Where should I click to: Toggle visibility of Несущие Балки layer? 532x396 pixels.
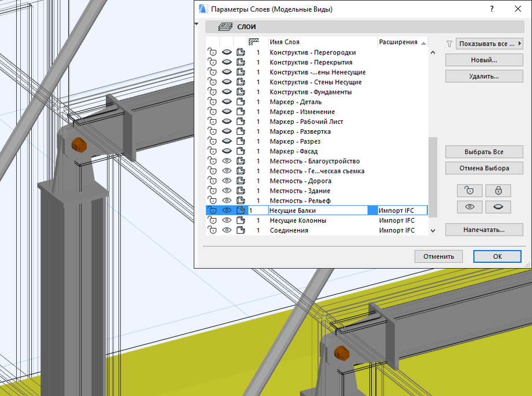227,211
